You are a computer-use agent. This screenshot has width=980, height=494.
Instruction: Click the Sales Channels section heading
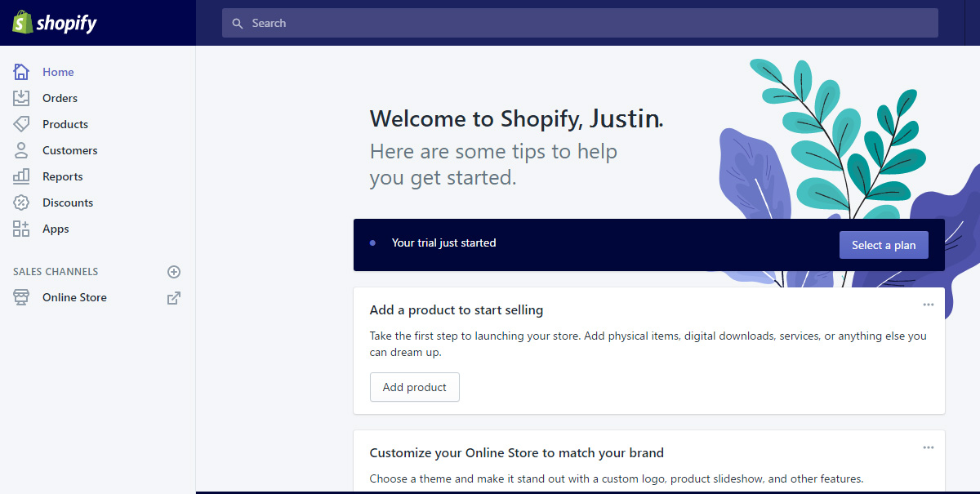click(56, 271)
